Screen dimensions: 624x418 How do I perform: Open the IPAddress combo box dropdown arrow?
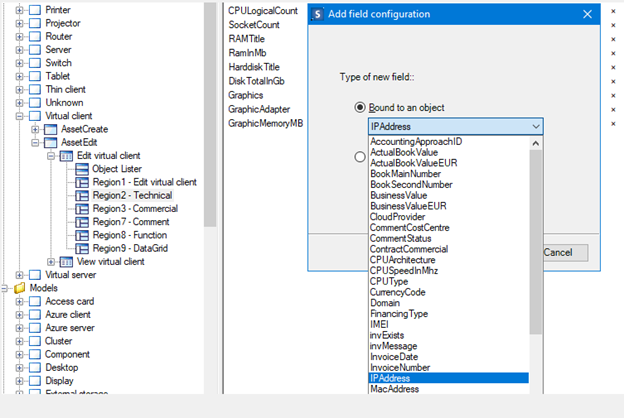[536, 127]
